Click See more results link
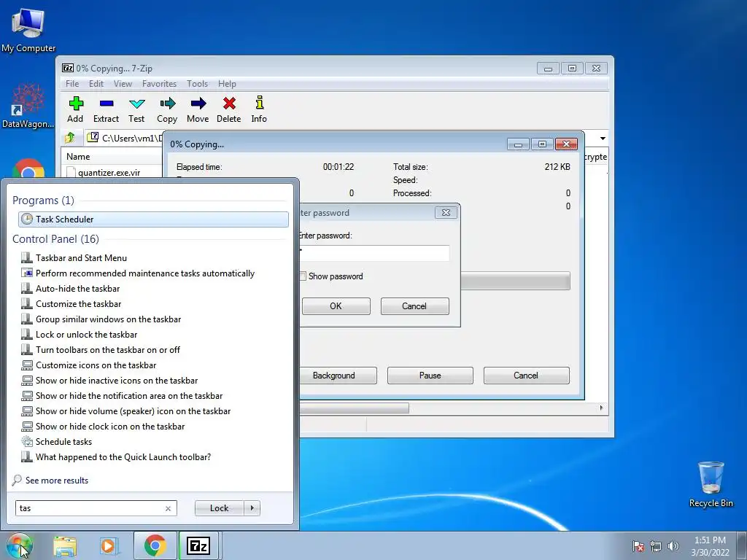The image size is (747, 560). pos(57,481)
